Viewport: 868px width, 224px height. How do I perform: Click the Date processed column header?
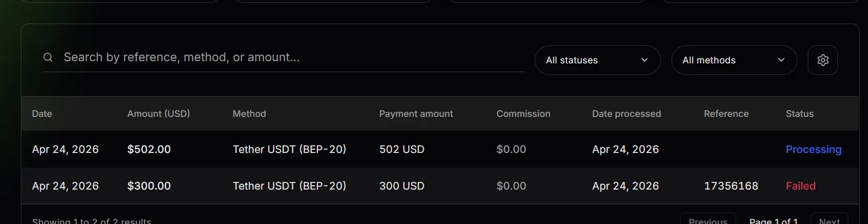pyautogui.click(x=626, y=114)
